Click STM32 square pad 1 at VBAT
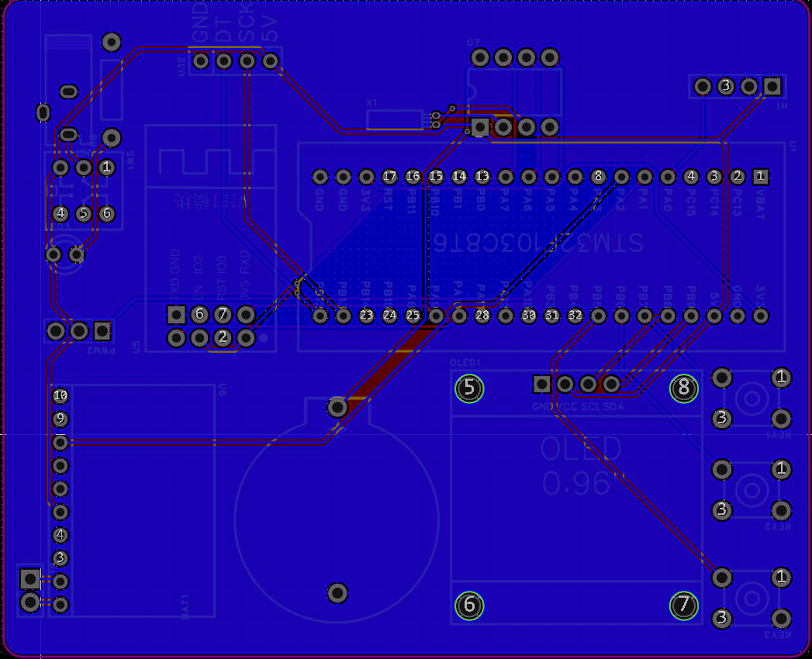The height and width of the screenshot is (659, 812). (760, 177)
